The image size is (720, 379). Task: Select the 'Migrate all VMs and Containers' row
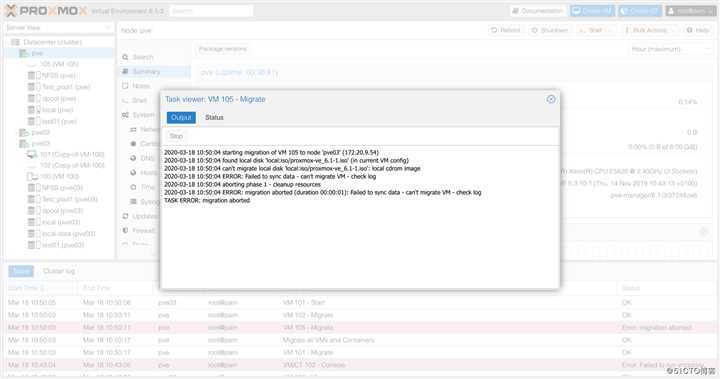(360, 340)
